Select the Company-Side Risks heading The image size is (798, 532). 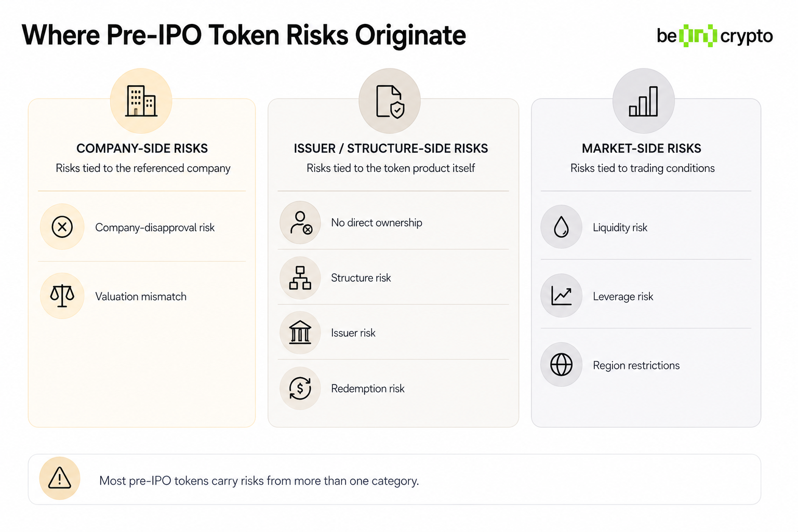142,149
